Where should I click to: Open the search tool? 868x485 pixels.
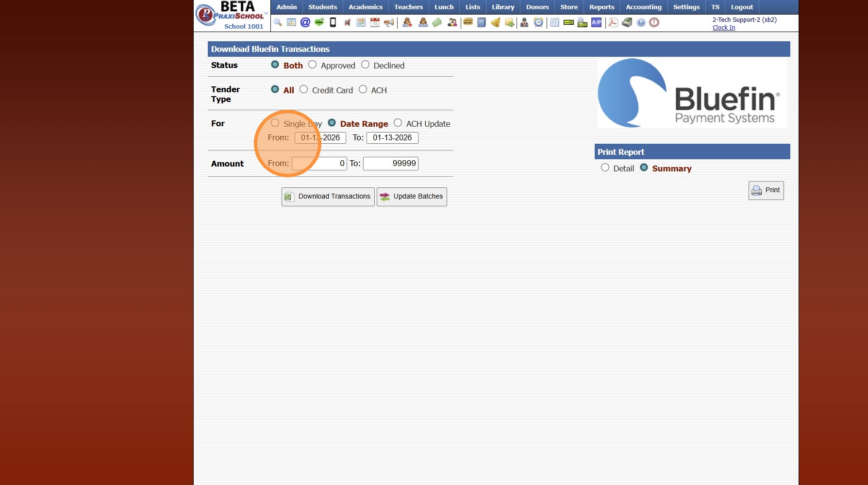point(278,22)
